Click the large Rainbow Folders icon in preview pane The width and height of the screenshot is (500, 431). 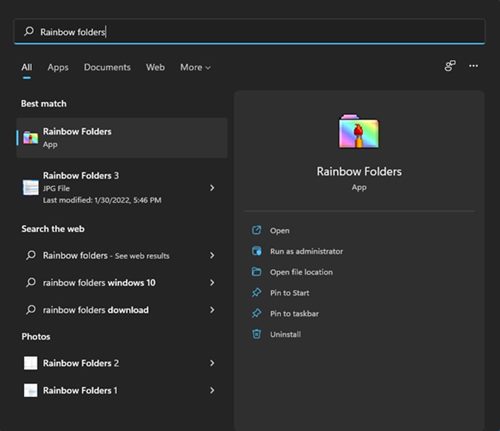[359, 131]
